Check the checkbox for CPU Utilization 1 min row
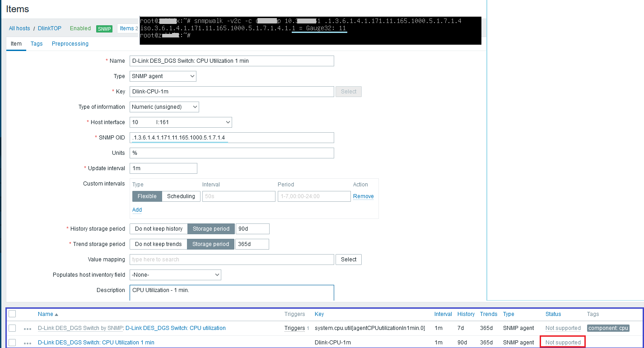 (x=12, y=342)
